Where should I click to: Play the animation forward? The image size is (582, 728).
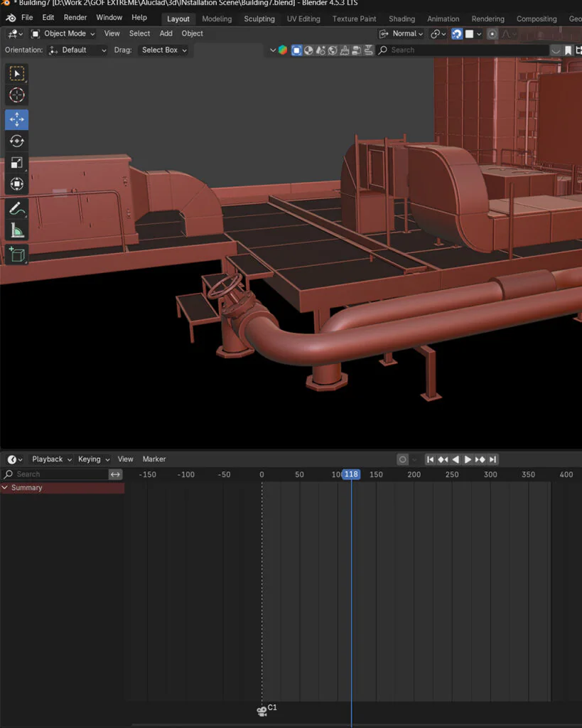click(468, 460)
